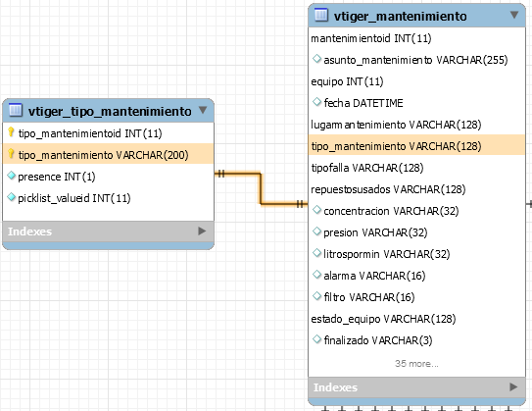Image resolution: width=532 pixels, height=411 pixels.
Task: Select the estado_equipo VARCHAR(128) column
Action: [x=416, y=319]
